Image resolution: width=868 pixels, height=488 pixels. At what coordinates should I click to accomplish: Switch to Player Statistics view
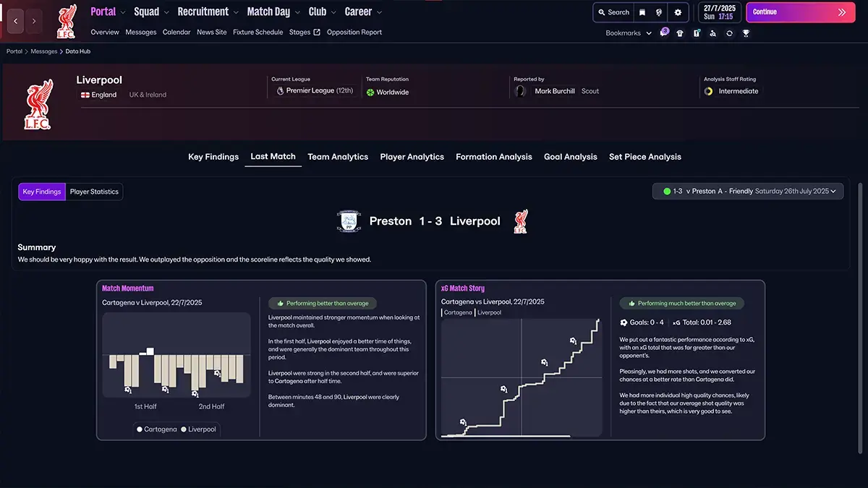coord(94,192)
